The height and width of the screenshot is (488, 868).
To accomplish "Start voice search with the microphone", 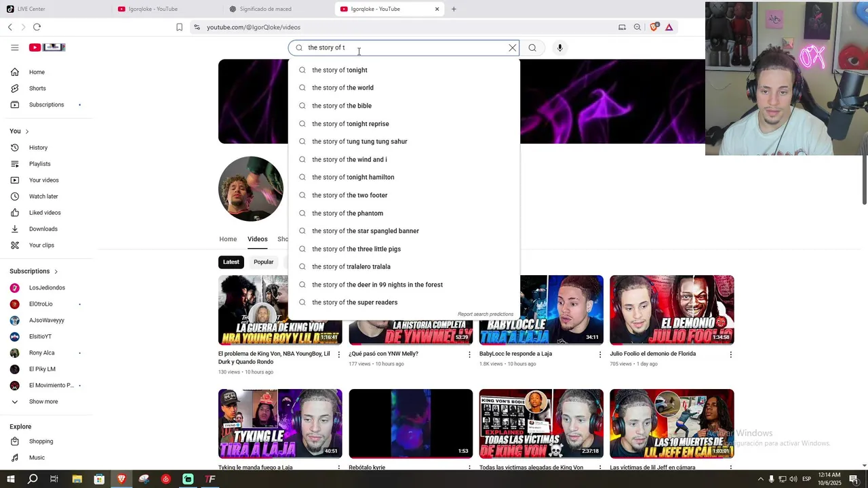I will (x=559, y=47).
